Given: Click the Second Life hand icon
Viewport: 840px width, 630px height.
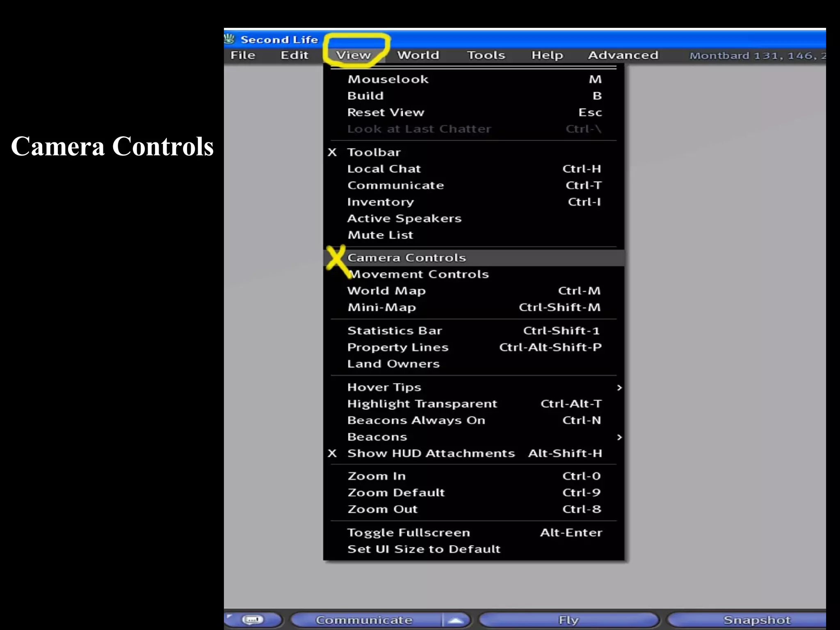Looking at the screenshot, I should pos(229,39).
